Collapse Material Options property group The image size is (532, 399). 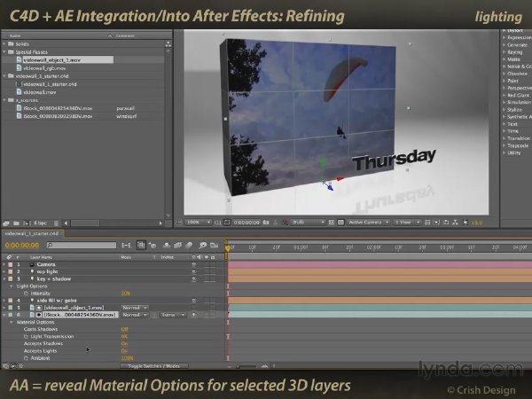pos(12,322)
